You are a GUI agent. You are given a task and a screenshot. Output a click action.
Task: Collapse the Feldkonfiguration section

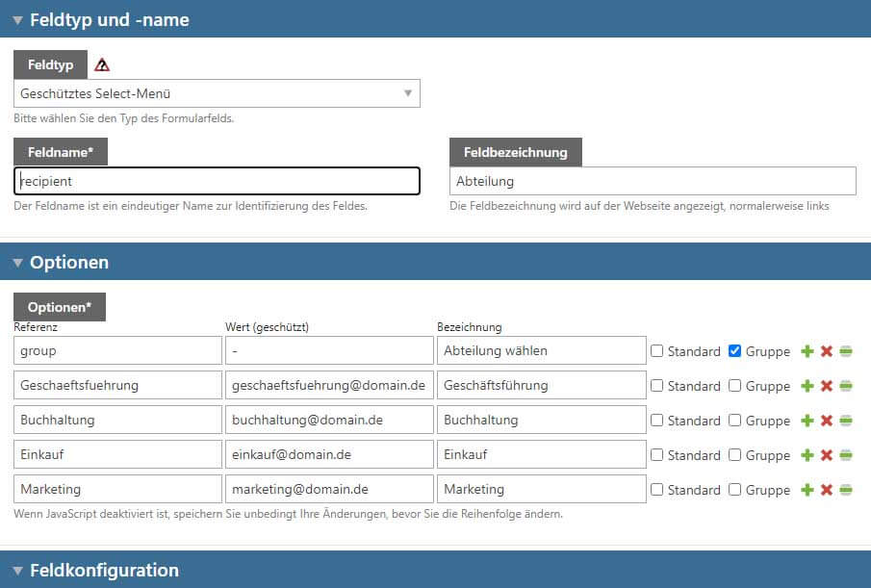17,571
